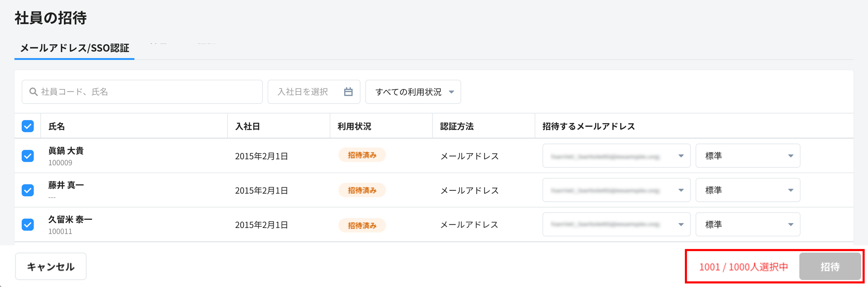Click the 招待済み badge for 久留米 泰一
This screenshot has width=868, height=287.
click(x=362, y=224)
